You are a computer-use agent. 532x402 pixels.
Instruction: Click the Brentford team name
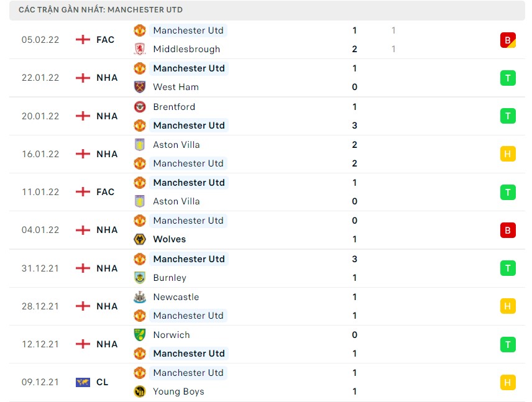point(174,107)
